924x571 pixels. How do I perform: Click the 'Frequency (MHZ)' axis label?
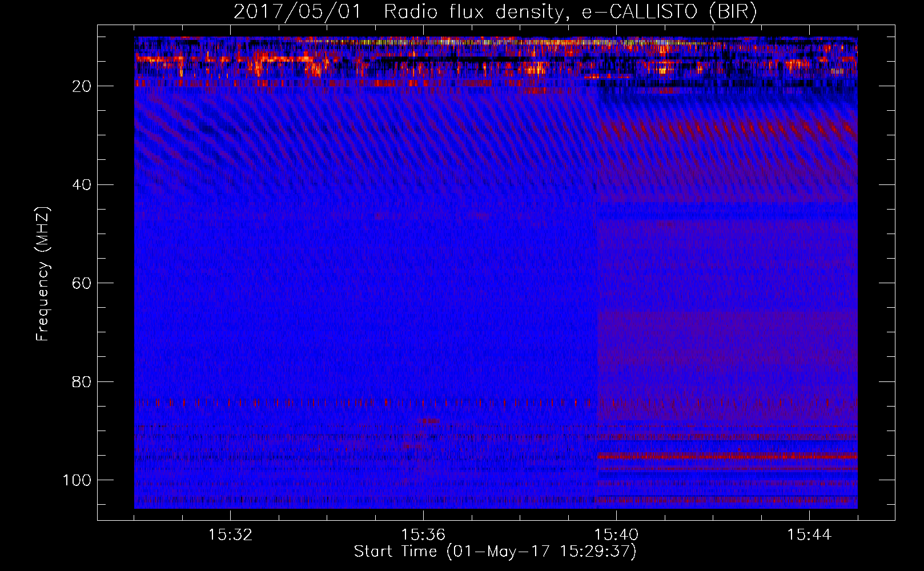click(43, 274)
